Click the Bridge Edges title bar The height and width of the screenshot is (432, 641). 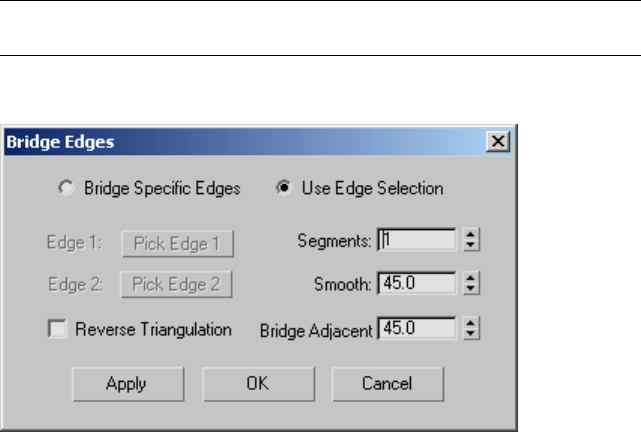pos(250,143)
